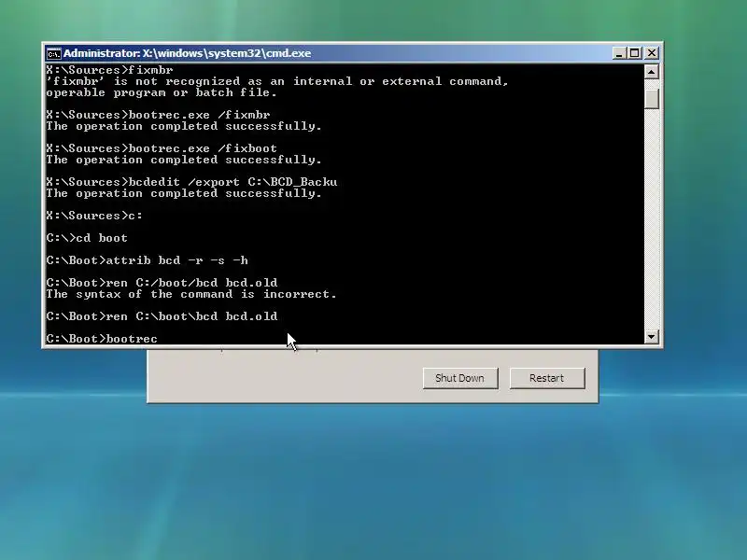
Task: Click the 'attrib bcd -r -s -h' line
Action: coord(148,260)
